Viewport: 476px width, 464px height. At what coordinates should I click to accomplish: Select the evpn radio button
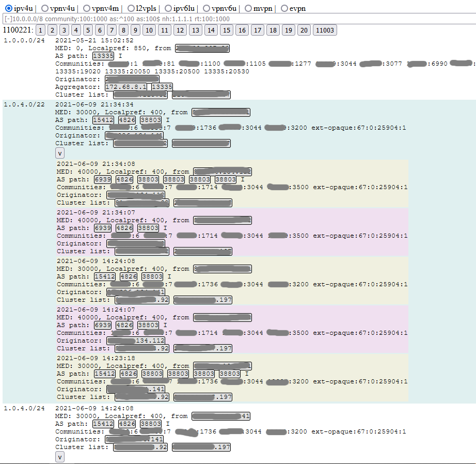point(284,8)
